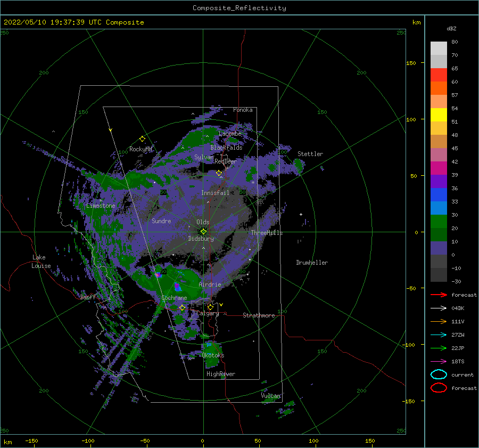The image size is (479, 448).
Task: Click the Vulcan label
Action: tap(271, 396)
